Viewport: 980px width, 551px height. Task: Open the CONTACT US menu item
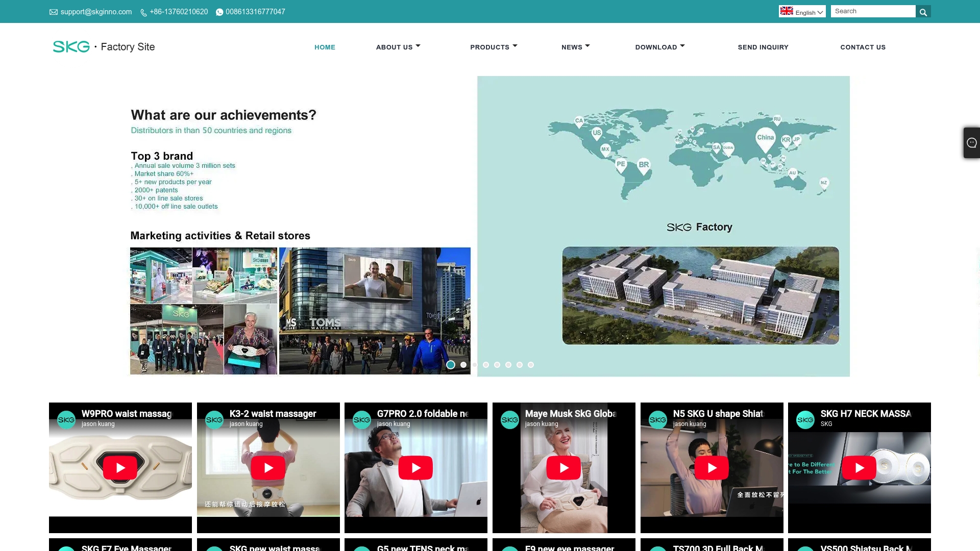tap(863, 47)
